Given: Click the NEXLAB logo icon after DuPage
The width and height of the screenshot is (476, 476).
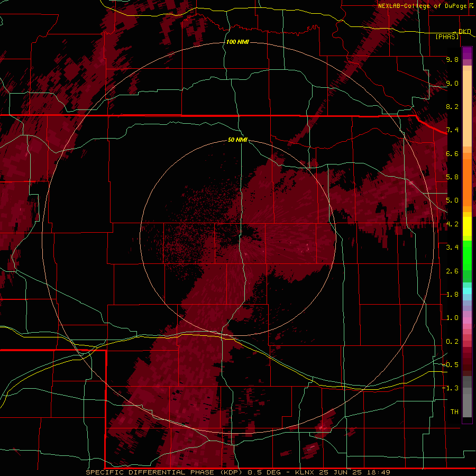Looking at the screenshot, I should 472,5.
